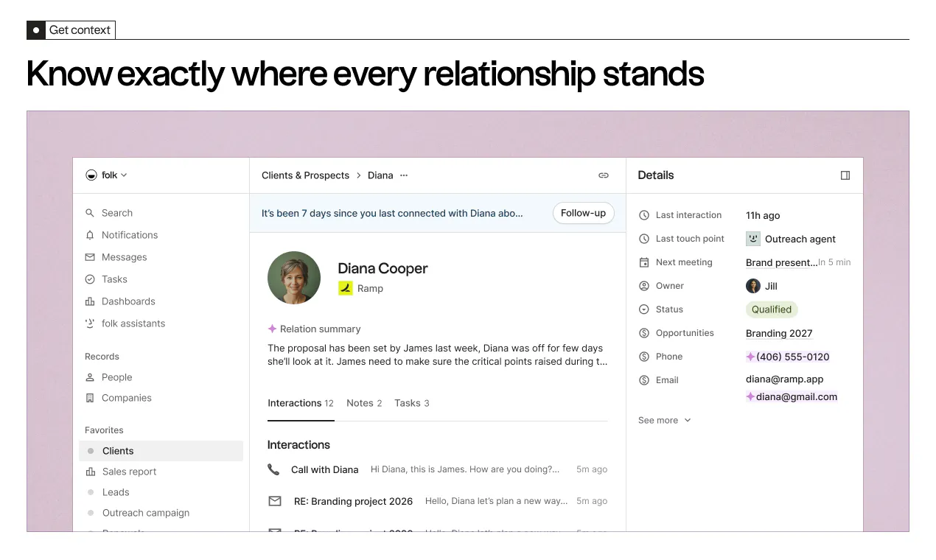This screenshot has width=936, height=560.
Task: Click the Sales report chart icon
Action: coord(91,472)
